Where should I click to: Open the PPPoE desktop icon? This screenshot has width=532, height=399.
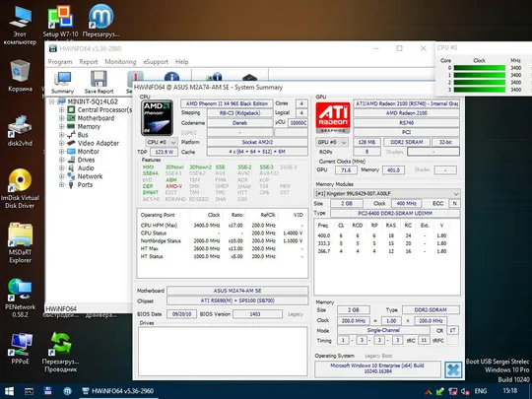coord(20,349)
